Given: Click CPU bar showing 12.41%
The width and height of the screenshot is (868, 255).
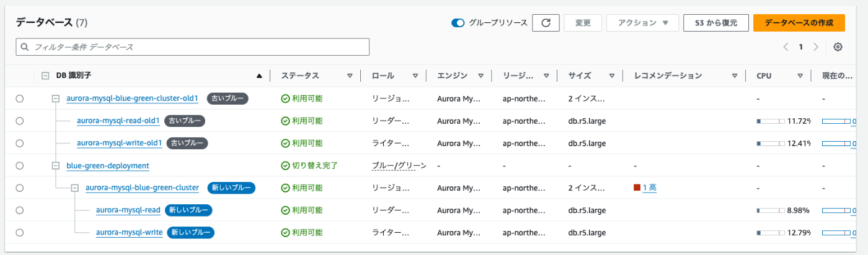Looking at the screenshot, I should (771, 143).
